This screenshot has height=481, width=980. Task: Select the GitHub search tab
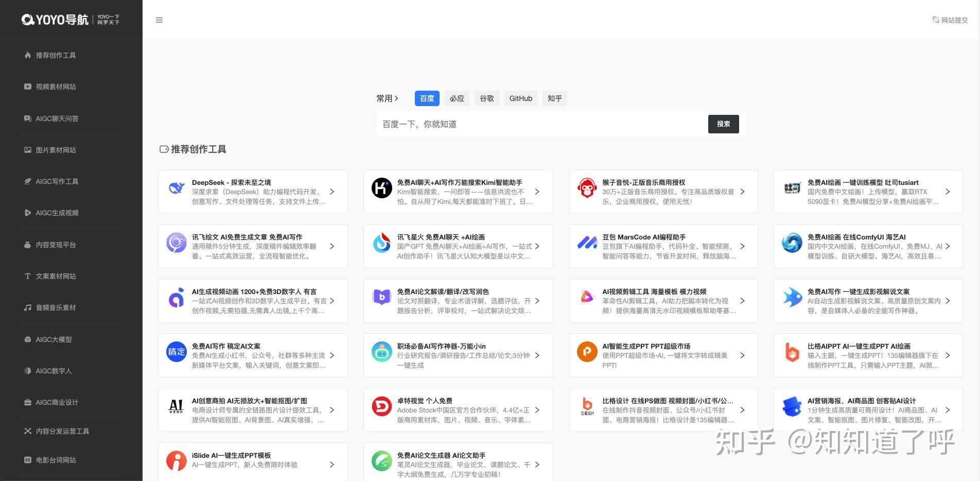[x=521, y=98]
